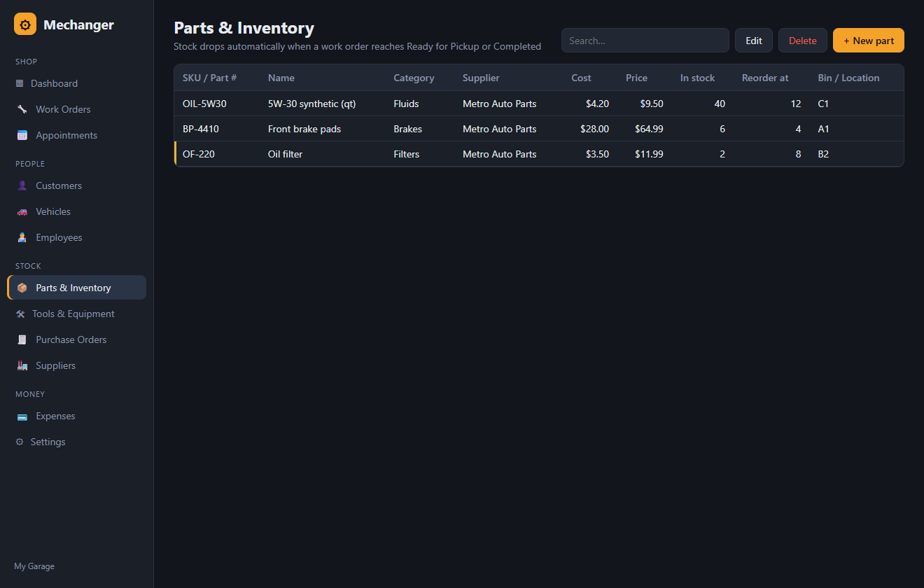This screenshot has width=924, height=588.
Task: Click the Employees mechanic icon
Action: [22, 237]
